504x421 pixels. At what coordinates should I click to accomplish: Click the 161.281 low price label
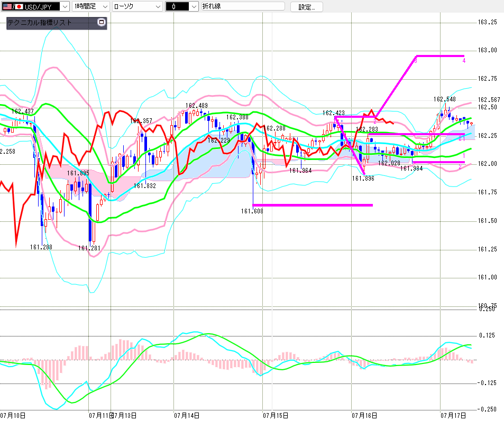pos(89,248)
